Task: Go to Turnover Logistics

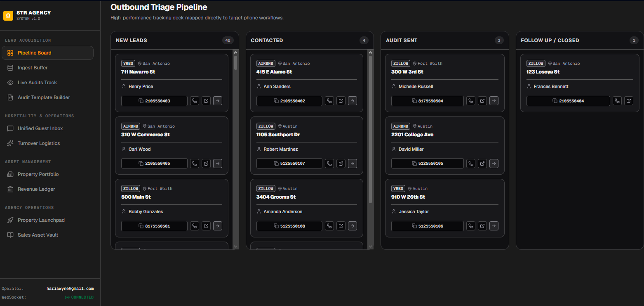Action: point(47,143)
